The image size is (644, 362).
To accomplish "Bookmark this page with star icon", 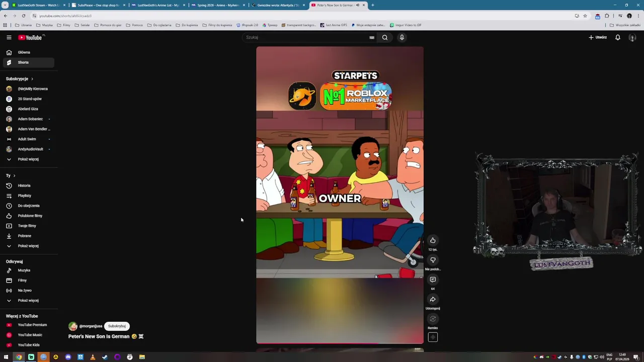I will 585,16.
